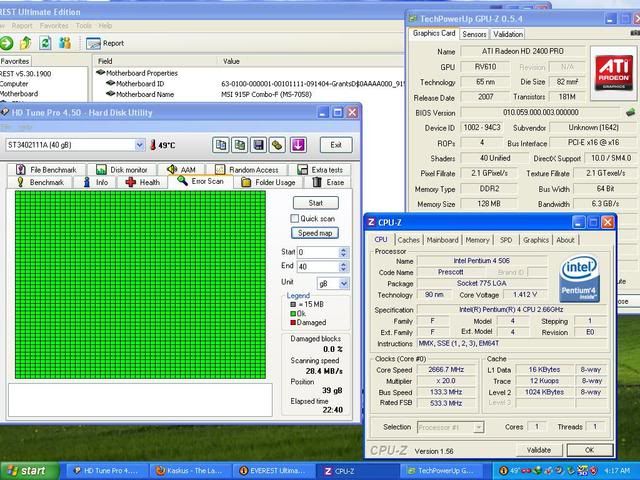
Task: Click the Speed map button
Action: click(315, 233)
